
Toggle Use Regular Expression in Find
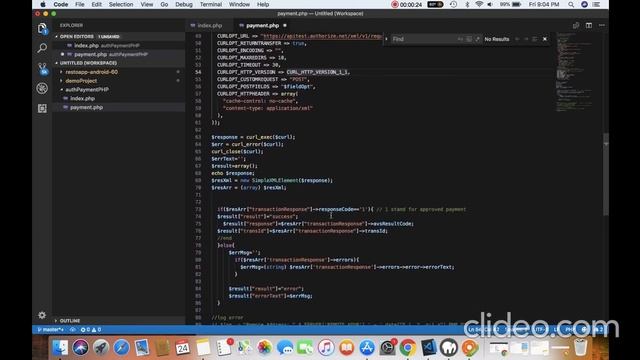[x=477, y=39]
